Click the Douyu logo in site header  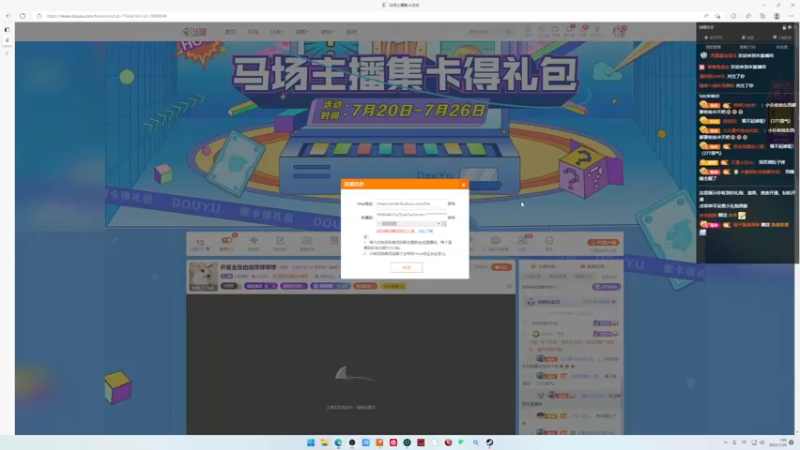coord(195,32)
